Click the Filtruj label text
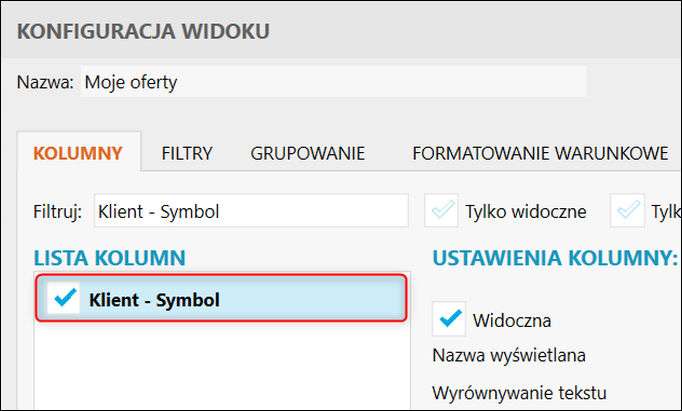Screen dimensions: 682x411 tap(57, 211)
